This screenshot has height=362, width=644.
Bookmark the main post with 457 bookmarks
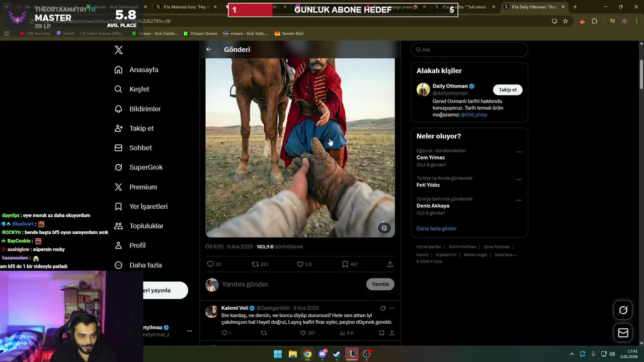tap(350, 264)
